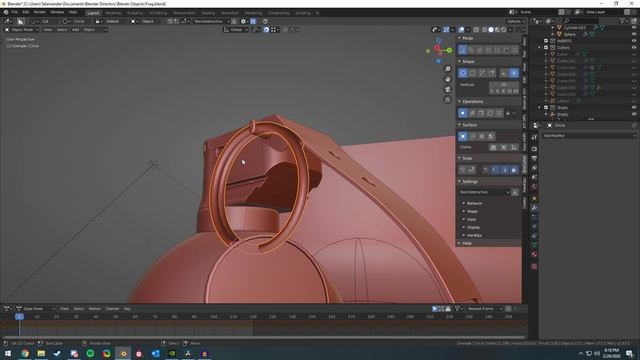
Task: Click the green Y axis on the navigation gizmo
Action: [x=449, y=50]
